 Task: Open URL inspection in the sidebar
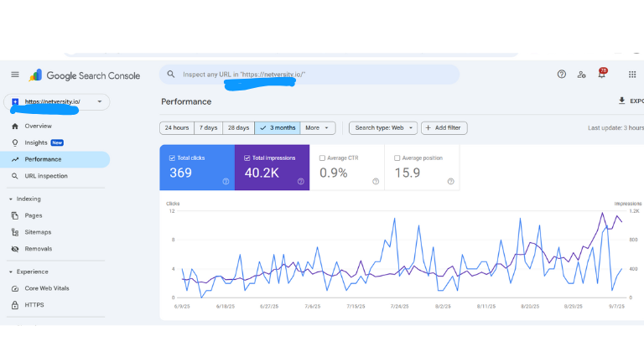pyautogui.click(x=55, y=176)
